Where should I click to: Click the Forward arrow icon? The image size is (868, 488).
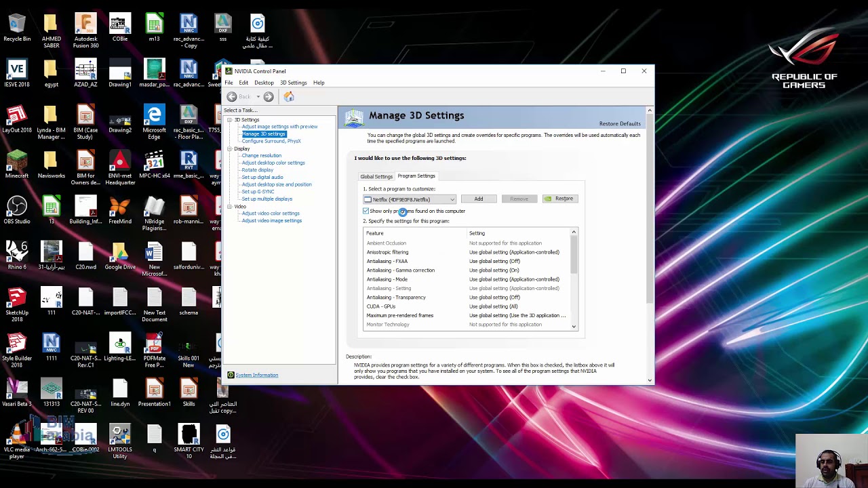click(269, 97)
